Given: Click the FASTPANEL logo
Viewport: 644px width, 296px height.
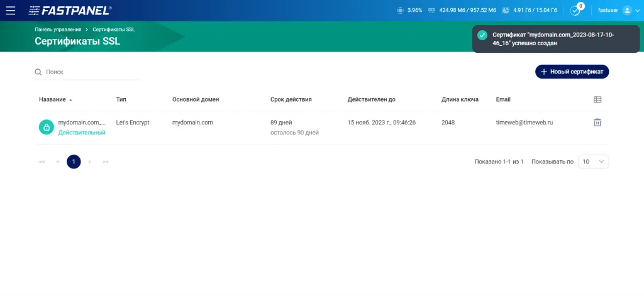Looking at the screenshot, I should (x=70, y=11).
